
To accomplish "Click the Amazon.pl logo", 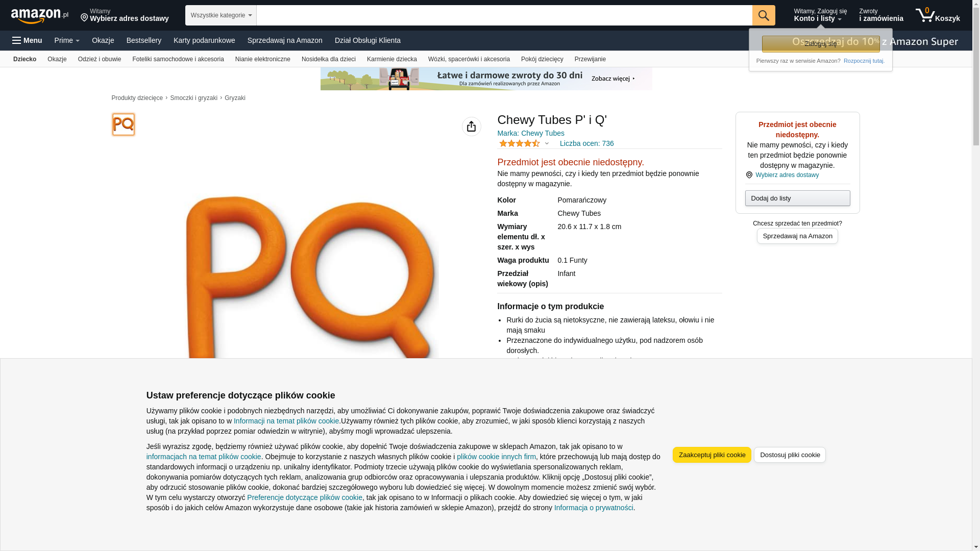I will 39,16.
